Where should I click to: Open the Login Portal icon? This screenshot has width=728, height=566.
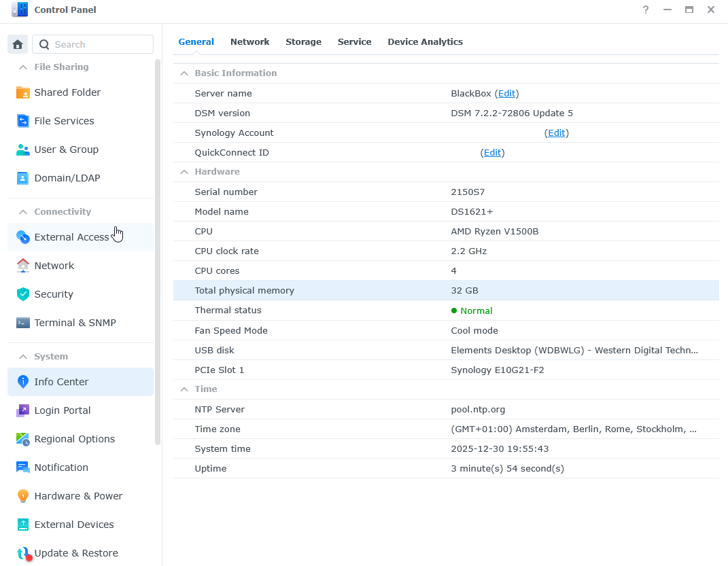click(x=22, y=410)
